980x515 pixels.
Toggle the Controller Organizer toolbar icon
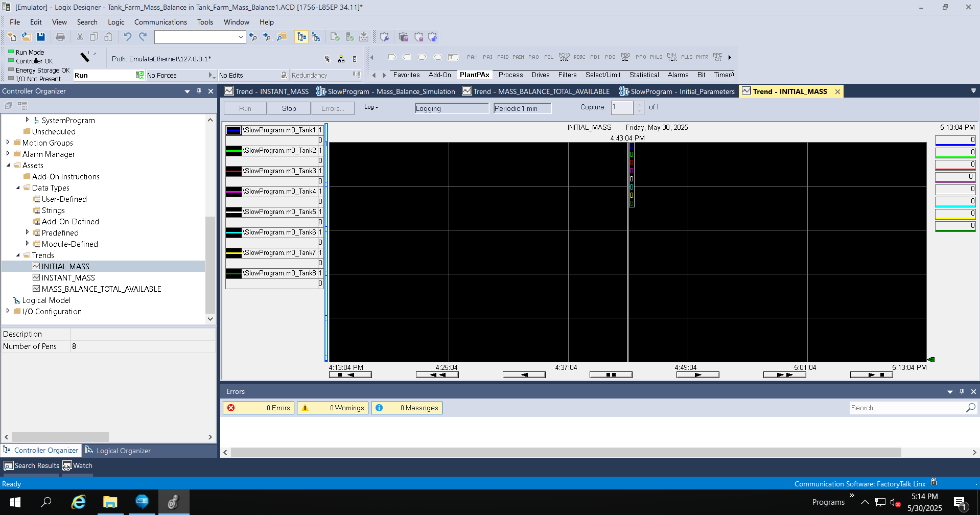coord(301,37)
